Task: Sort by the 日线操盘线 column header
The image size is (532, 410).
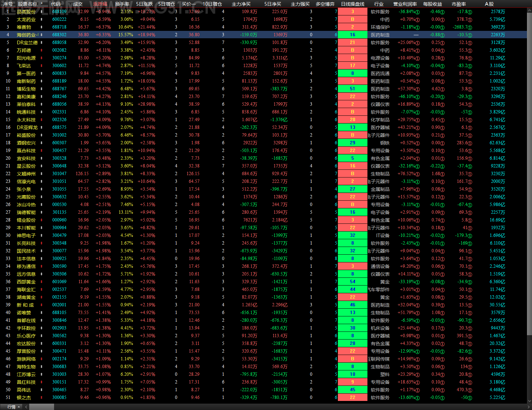Action: (x=353, y=4)
